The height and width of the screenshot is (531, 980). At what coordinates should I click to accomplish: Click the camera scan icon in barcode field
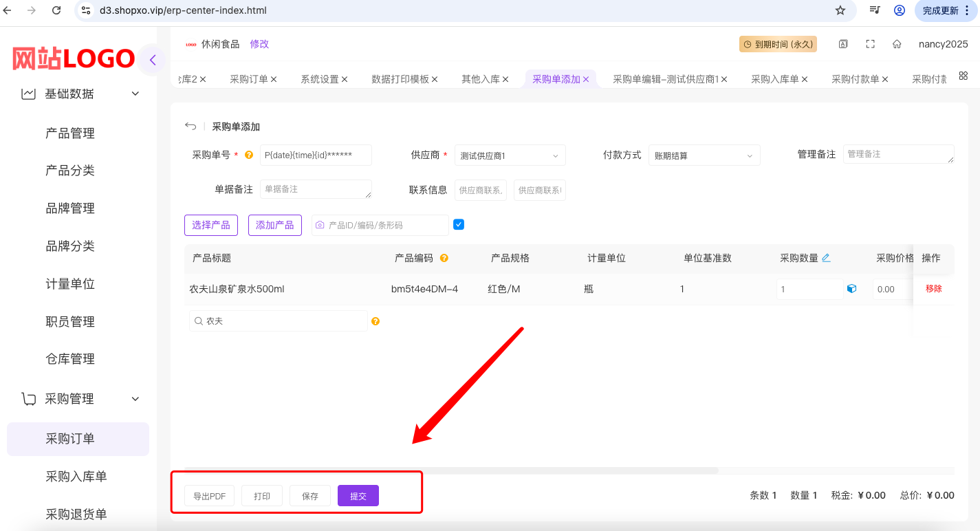pyautogui.click(x=320, y=225)
